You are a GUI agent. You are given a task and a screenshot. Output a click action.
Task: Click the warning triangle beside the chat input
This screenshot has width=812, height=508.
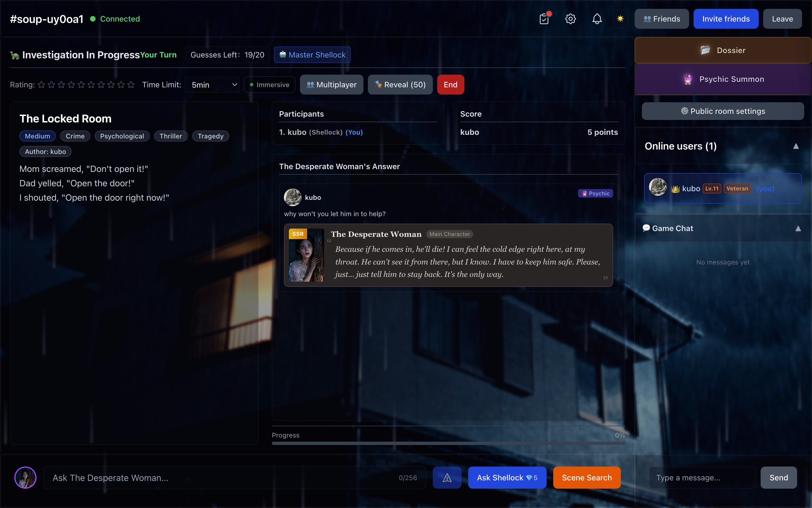(x=447, y=477)
